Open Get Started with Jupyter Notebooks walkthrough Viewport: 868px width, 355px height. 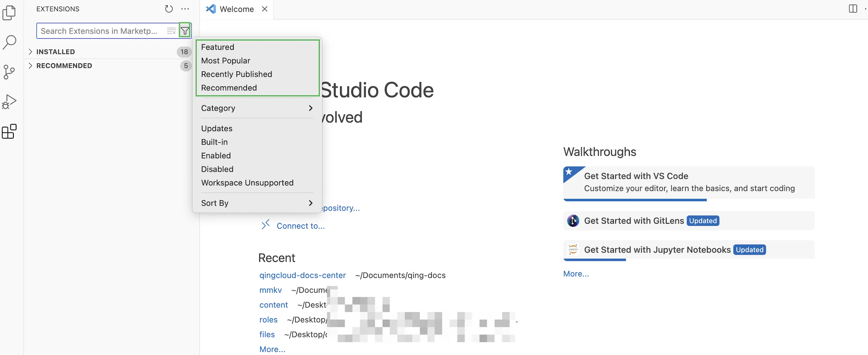tap(689, 250)
